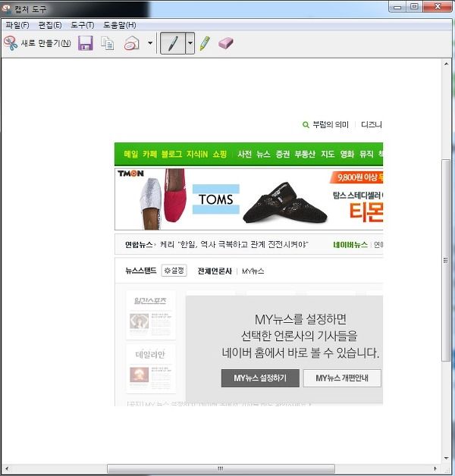Click the 캡처 도구 title bar icon
Screen dimensions: 455x476
pos(6,9)
